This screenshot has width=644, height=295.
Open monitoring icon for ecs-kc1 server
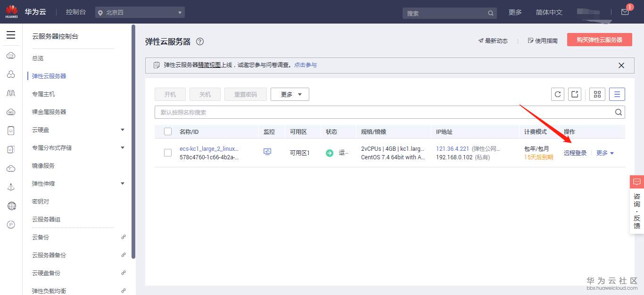tap(267, 152)
